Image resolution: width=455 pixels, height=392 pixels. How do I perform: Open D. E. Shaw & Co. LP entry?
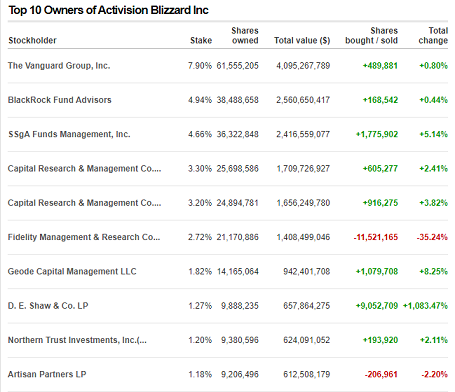(x=48, y=306)
